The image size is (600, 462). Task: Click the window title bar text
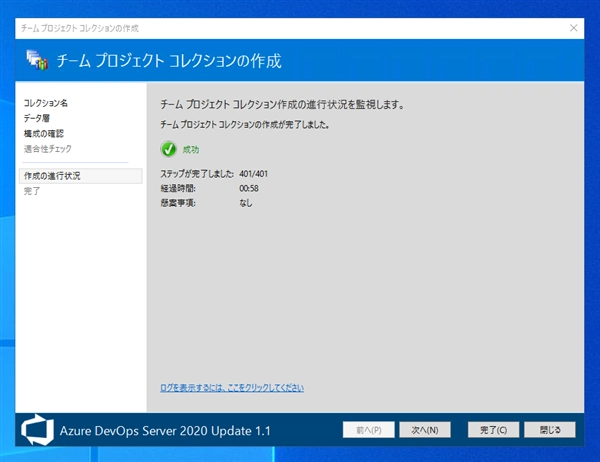80,28
